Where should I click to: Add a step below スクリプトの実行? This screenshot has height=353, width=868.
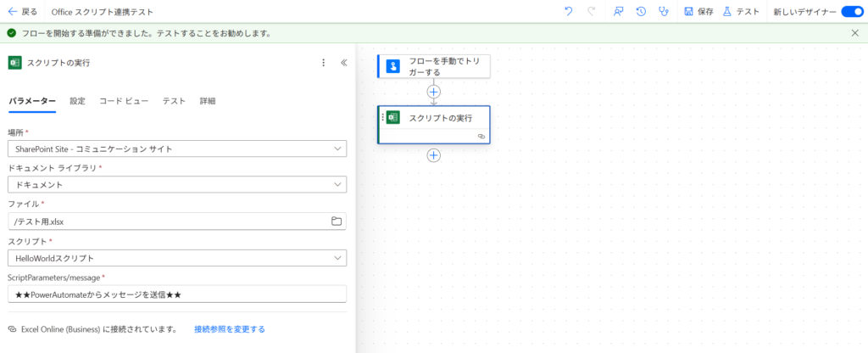tap(433, 156)
